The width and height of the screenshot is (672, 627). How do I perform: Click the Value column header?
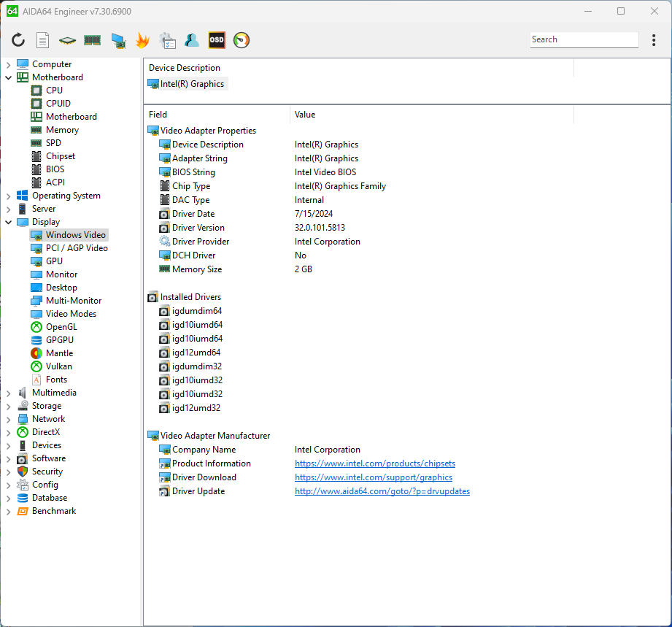[305, 115]
